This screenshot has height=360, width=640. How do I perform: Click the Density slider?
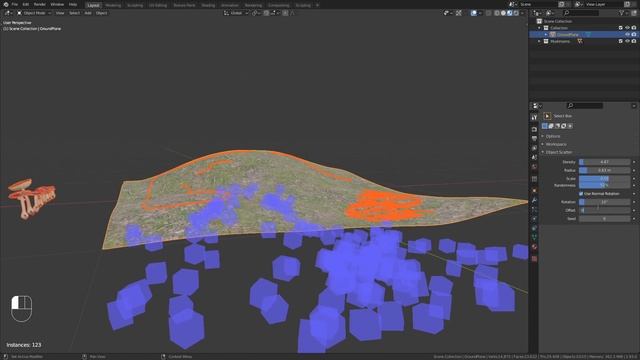(604, 162)
